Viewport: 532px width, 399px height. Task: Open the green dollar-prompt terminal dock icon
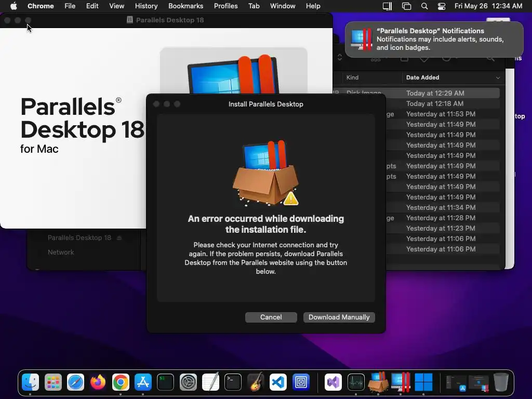coord(165,382)
